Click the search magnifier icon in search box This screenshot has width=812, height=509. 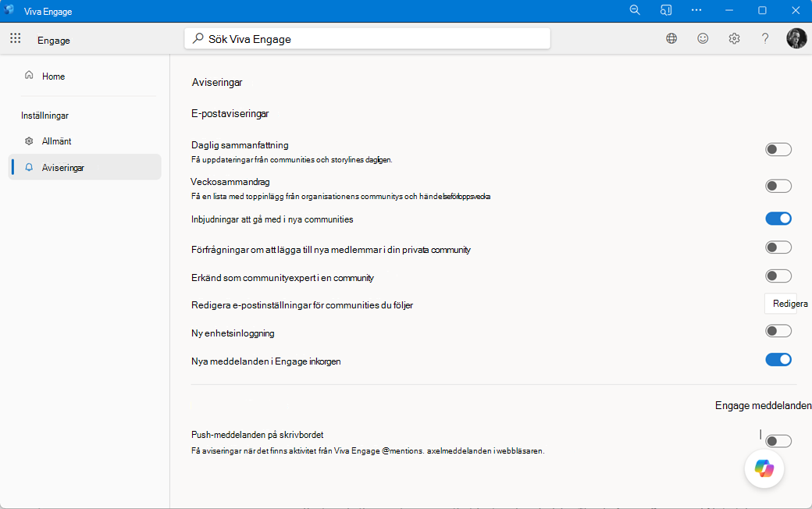[198, 38]
